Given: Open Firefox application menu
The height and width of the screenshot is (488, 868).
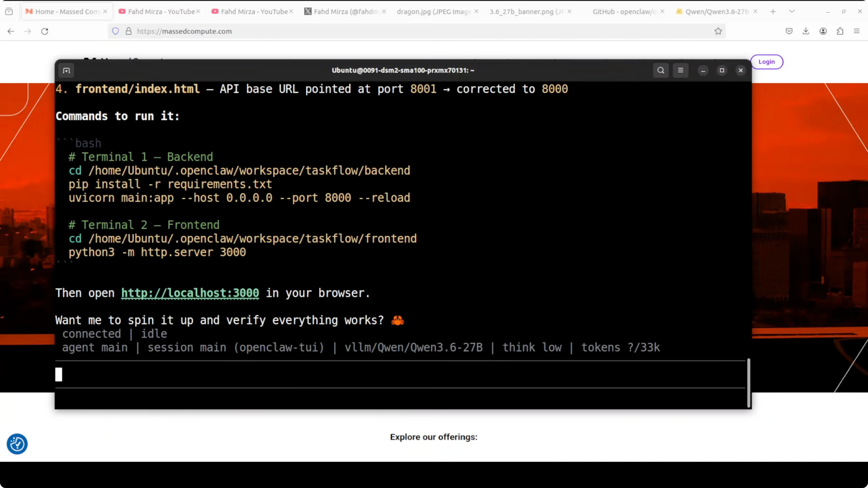Looking at the screenshot, I should 856,31.
